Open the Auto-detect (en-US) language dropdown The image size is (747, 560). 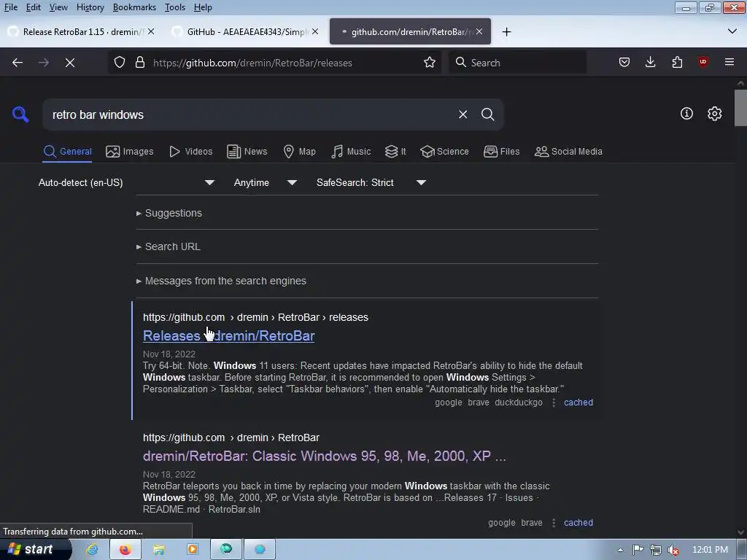[x=126, y=182]
